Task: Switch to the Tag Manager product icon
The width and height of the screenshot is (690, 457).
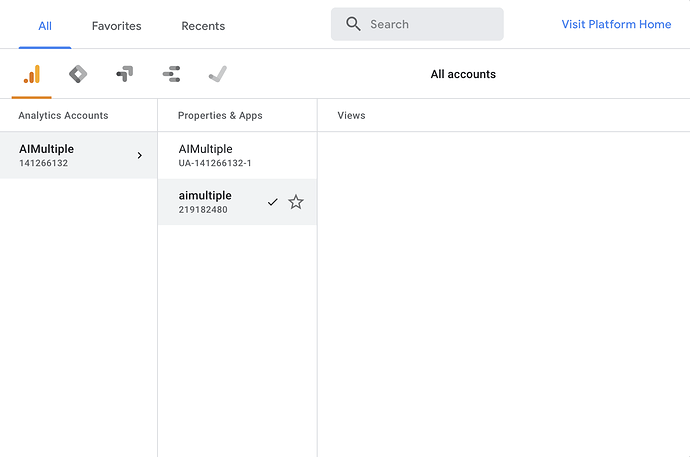Action: [78, 74]
